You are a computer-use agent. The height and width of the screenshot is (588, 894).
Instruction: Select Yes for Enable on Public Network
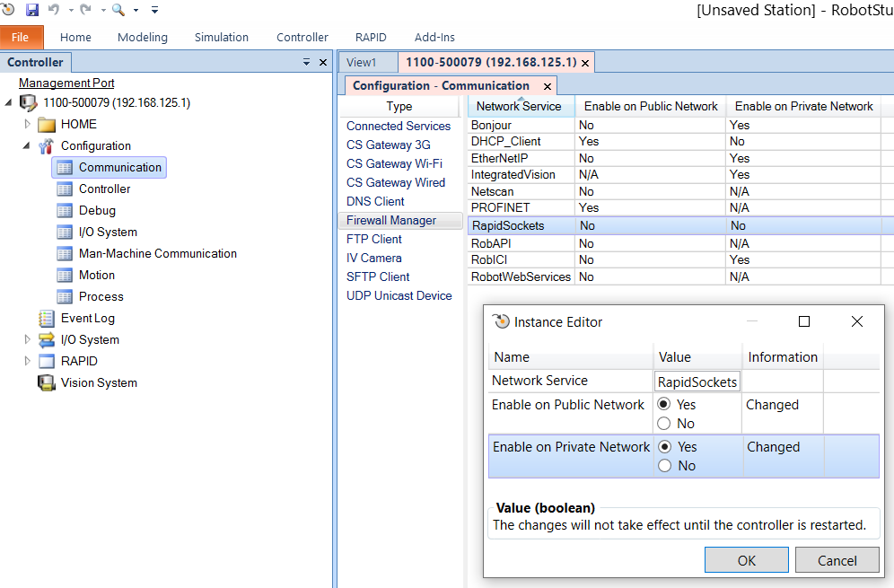pyautogui.click(x=663, y=404)
